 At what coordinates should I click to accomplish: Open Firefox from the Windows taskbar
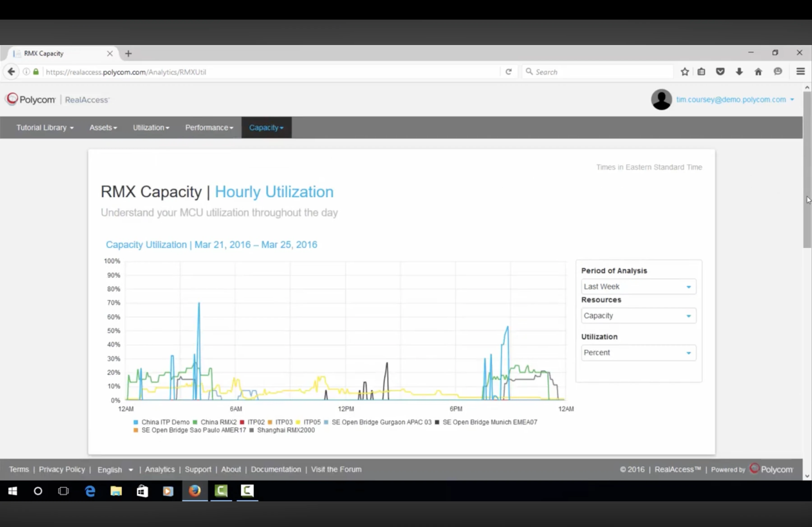coord(195,491)
